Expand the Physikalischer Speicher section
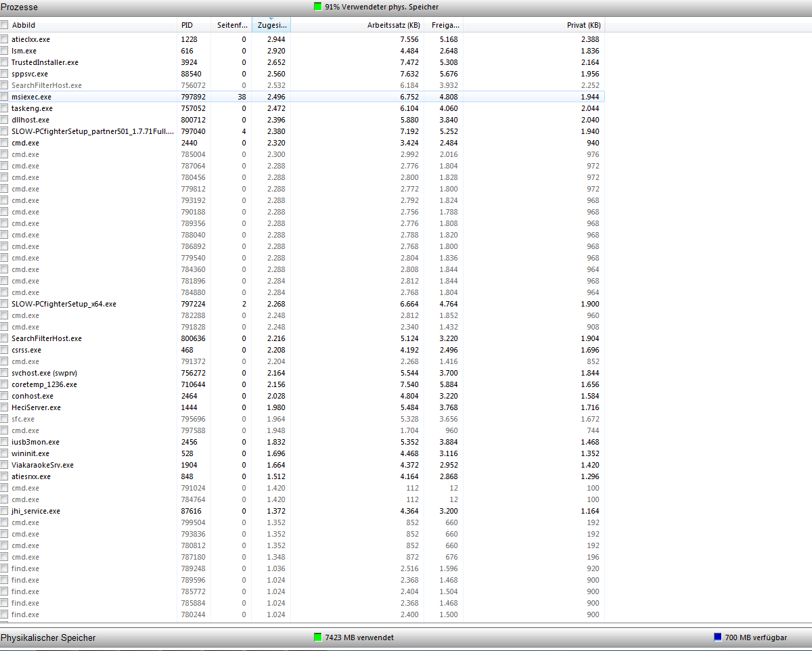The height and width of the screenshot is (651, 812). 406,637
